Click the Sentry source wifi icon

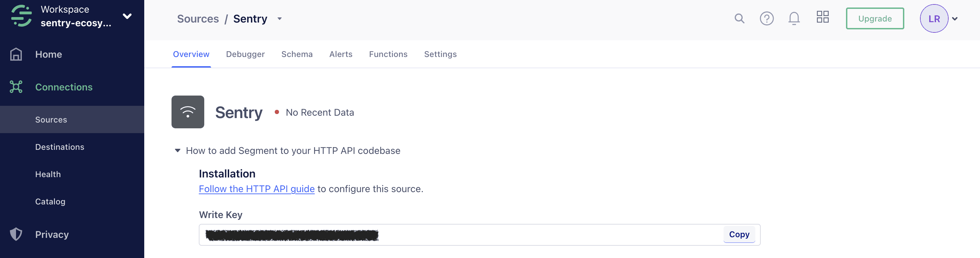[x=188, y=112]
